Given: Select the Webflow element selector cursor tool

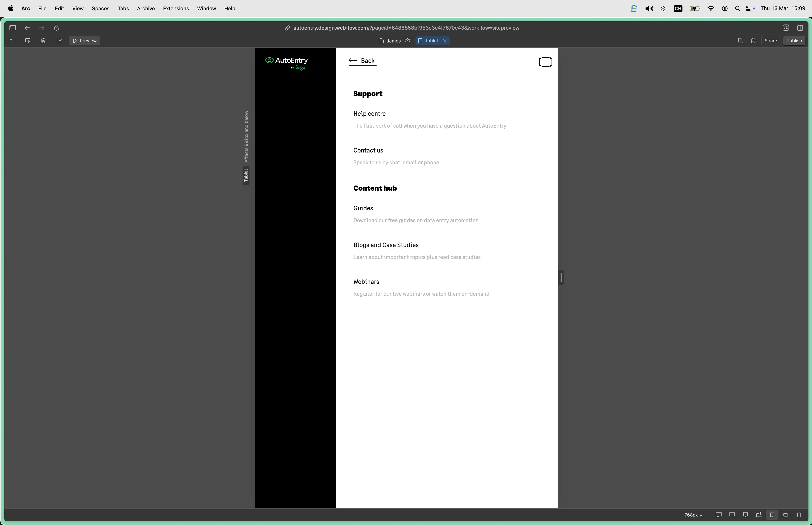Looking at the screenshot, I should point(28,40).
